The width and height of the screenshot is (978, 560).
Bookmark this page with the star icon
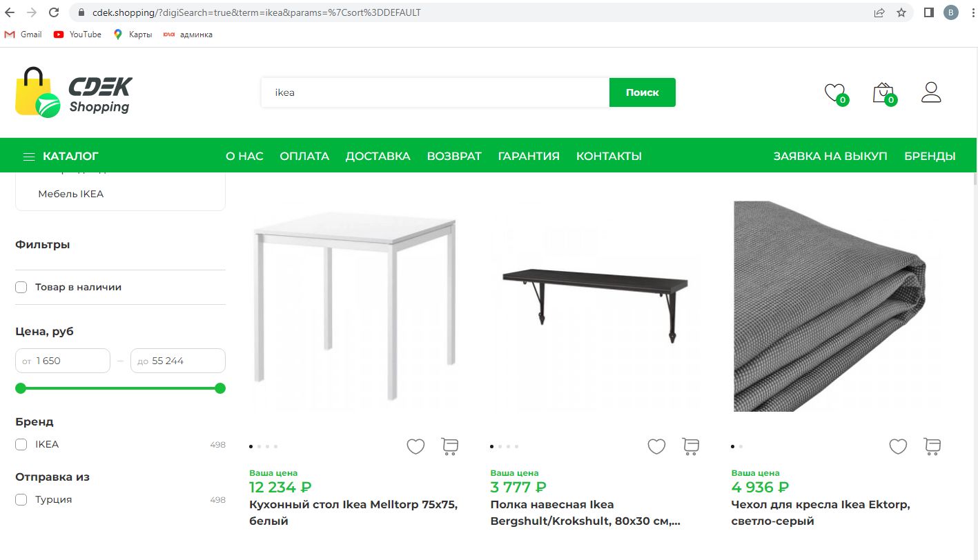[901, 12]
